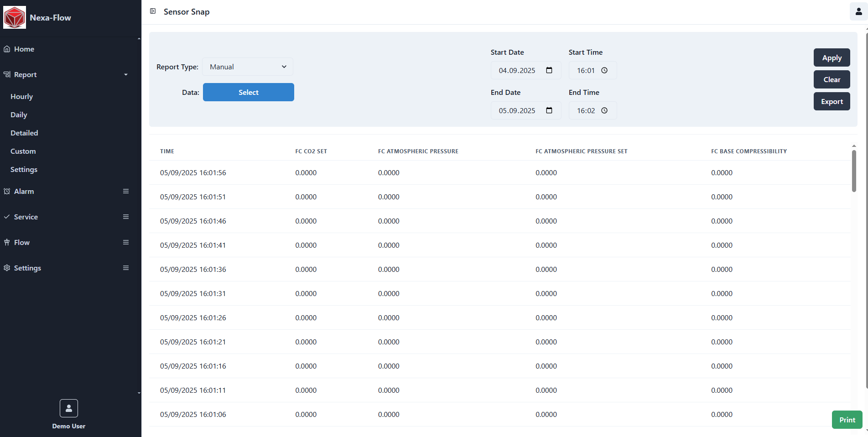Screen dimensions: 868x437
Task: Go to the Detailed report page
Action: 24,133
